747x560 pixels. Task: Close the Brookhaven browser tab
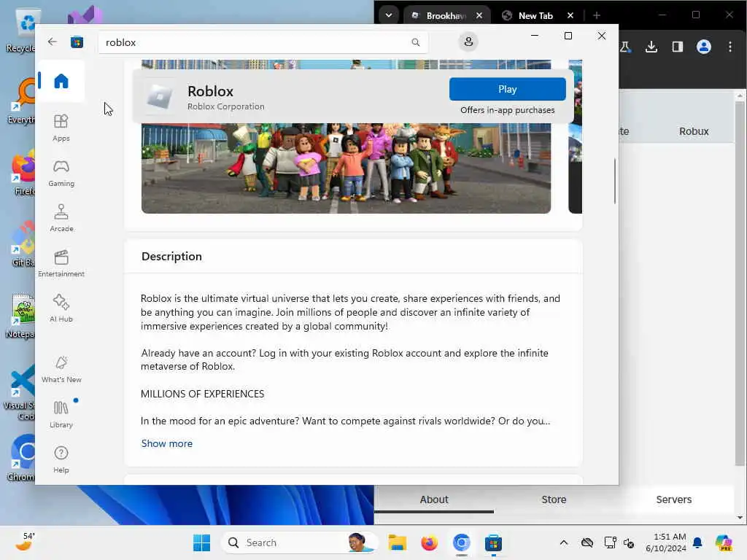pos(479,16)
